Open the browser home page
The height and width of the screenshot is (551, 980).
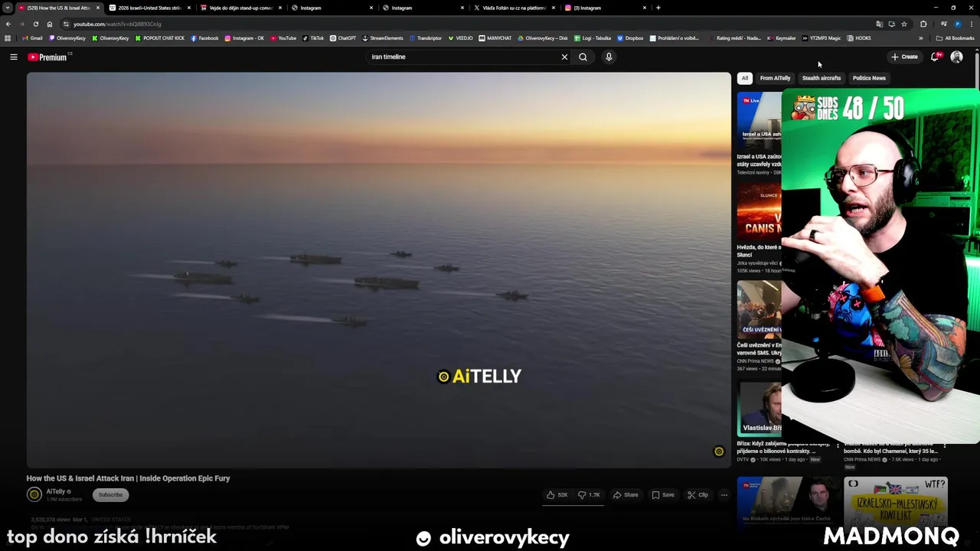pos(50,24)
